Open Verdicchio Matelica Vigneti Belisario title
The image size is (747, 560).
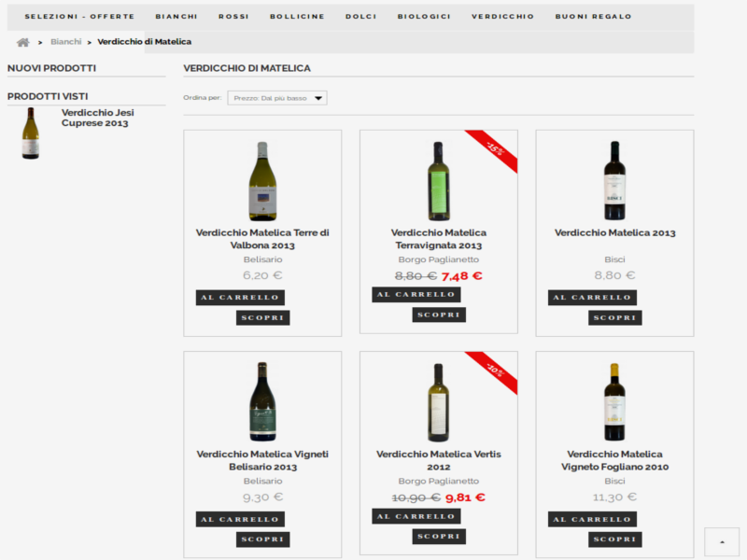(262, 460)
